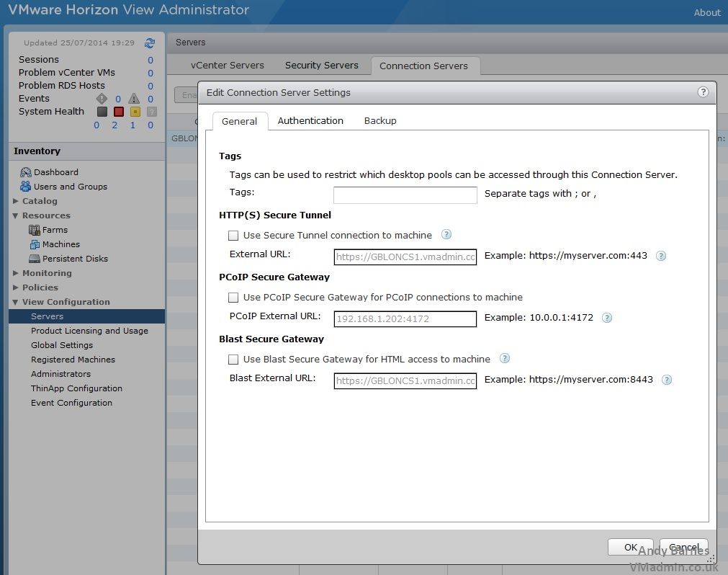Open Registered Machines in the sidebar

click(73, 360)
